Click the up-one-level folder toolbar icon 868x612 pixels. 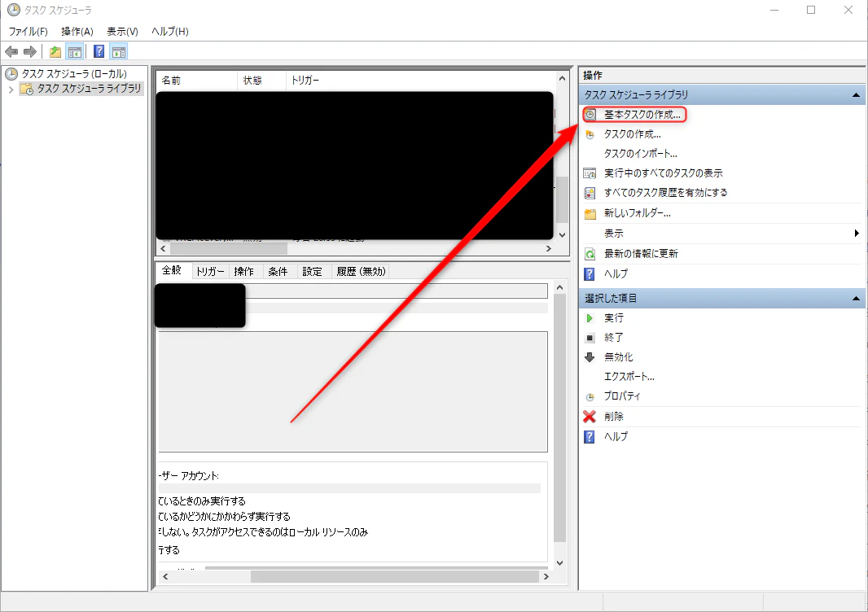pyautogui.click(x=55, y=52)
